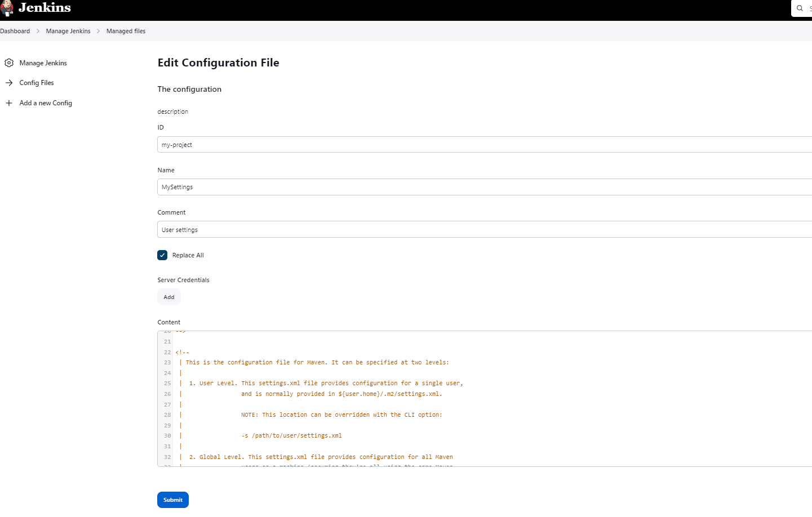Screen dimensions: 812x517
Task: Click line number 22 in the gutter
Action: 167,353
